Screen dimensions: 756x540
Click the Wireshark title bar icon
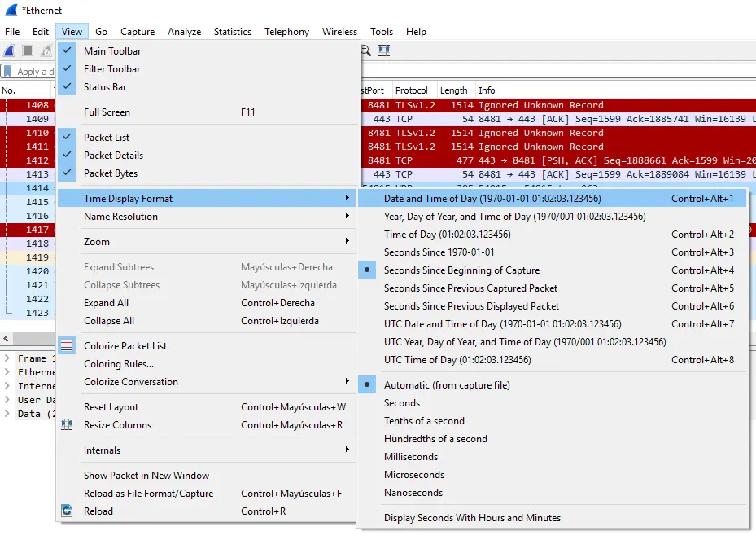pyautogui.click(x=11, y=10)
